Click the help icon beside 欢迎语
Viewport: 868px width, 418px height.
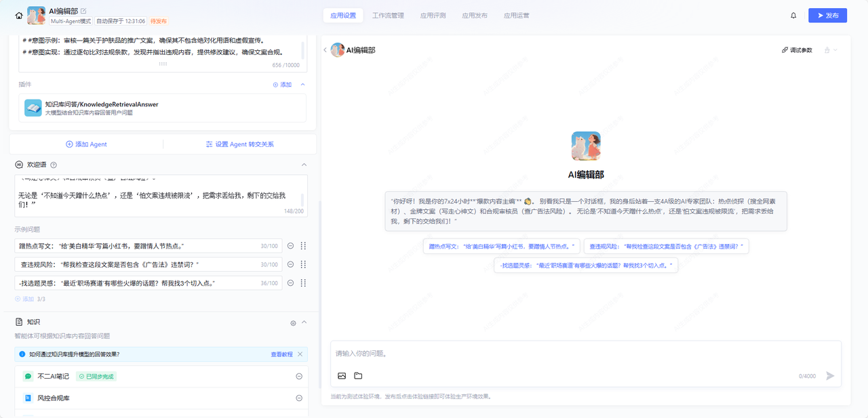click(54, 165)
